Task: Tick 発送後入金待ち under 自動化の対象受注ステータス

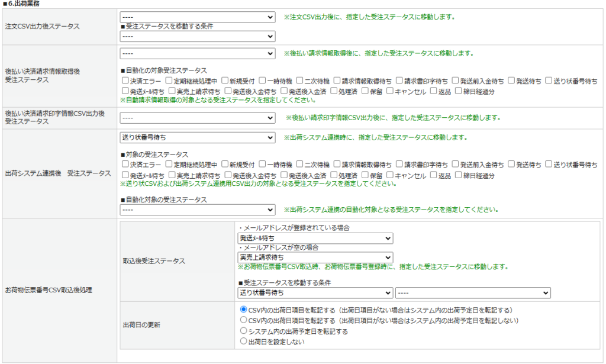Action: click(228, 91)
